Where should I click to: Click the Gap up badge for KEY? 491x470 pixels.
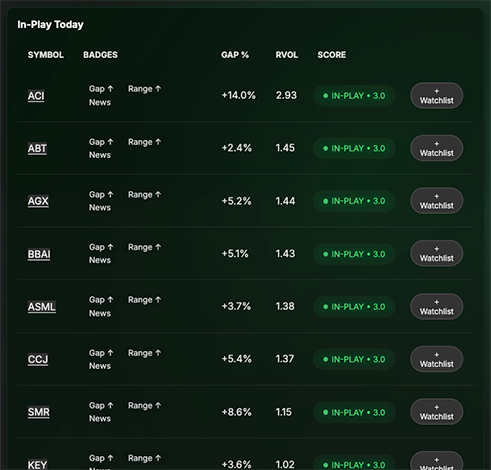point(101,458)
